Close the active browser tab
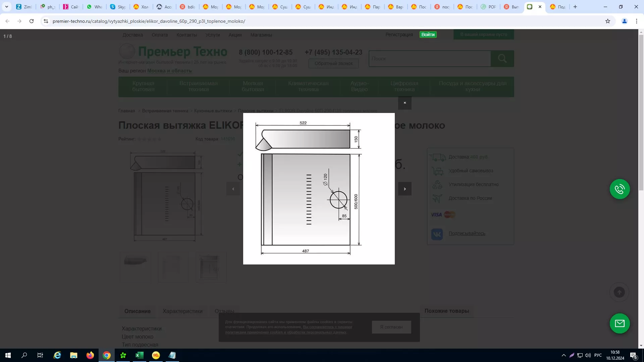This screenshot has height=362, width=644. point(540,7)
